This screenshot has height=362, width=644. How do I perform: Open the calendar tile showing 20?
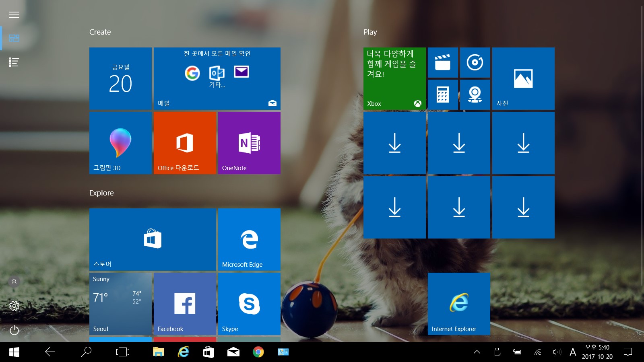click(120, 78)
